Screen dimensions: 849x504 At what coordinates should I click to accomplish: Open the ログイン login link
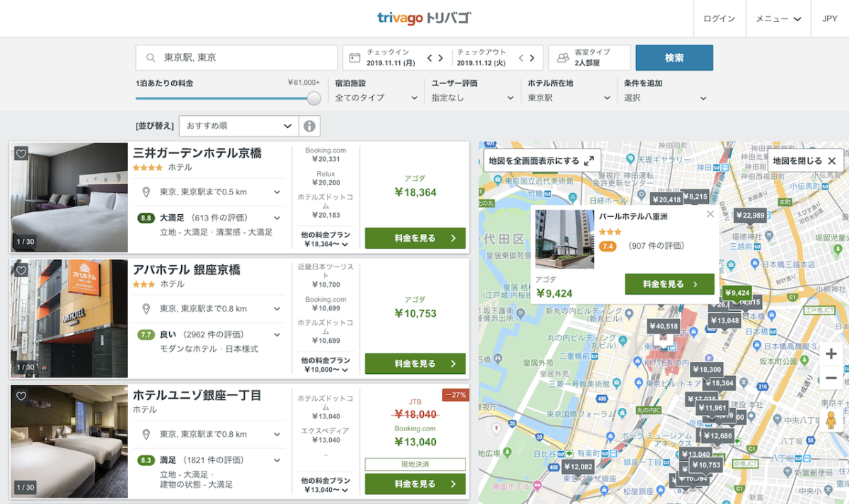[x=719, y=18]
